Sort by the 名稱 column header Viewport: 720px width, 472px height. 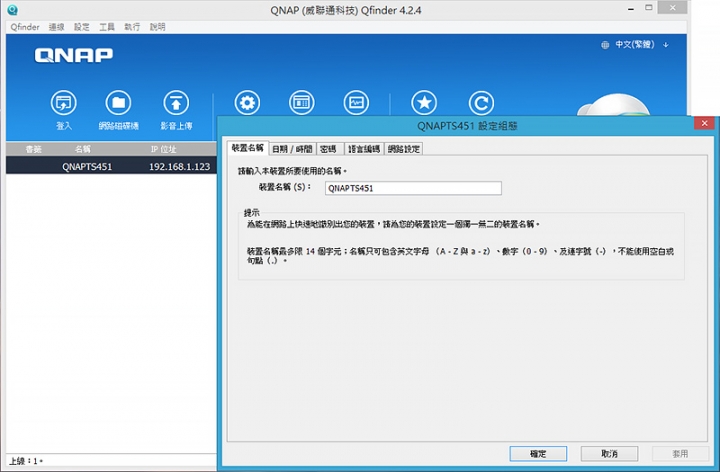[x=83, y=149]
